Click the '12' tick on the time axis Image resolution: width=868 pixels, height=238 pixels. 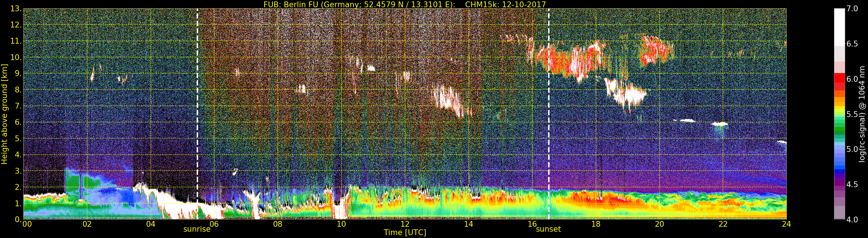[405, 224]
